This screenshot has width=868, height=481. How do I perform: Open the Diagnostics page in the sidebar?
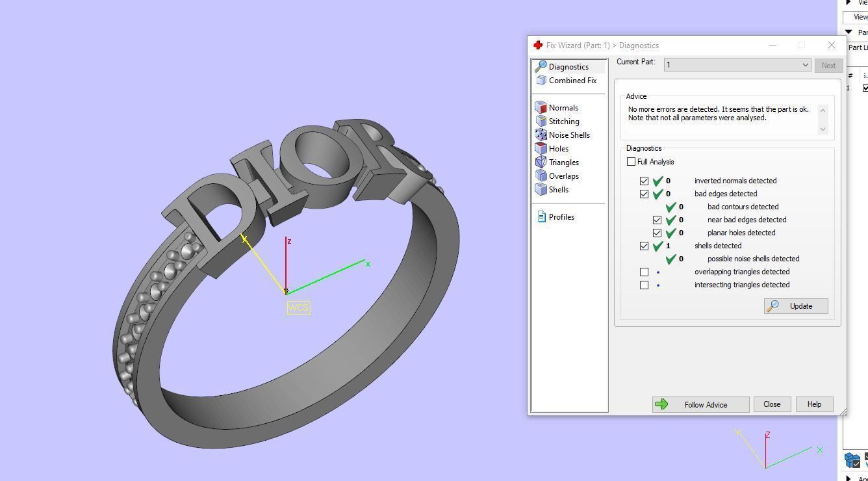(569, 66)
